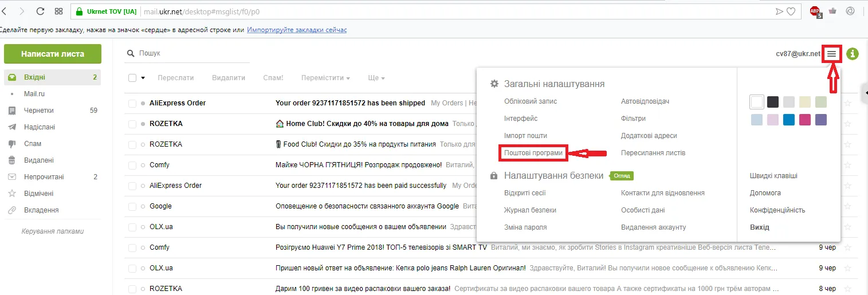Check the AliExpress shipped order row checkbox
868x295 pixels.
132,103
